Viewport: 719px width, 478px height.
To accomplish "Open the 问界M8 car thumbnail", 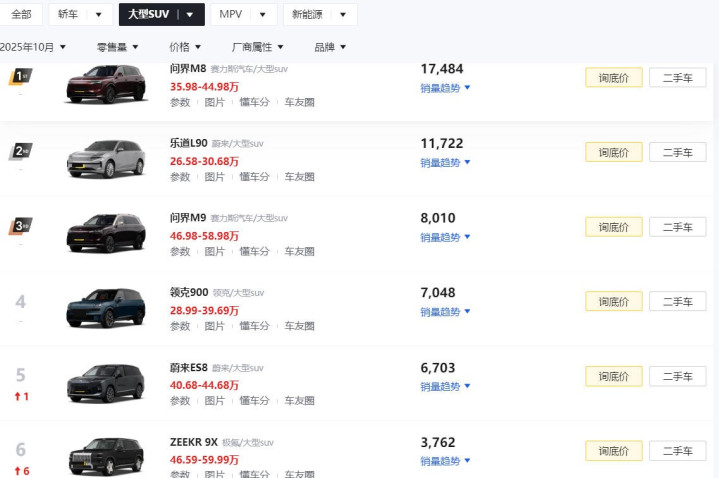I will (106, 83).
